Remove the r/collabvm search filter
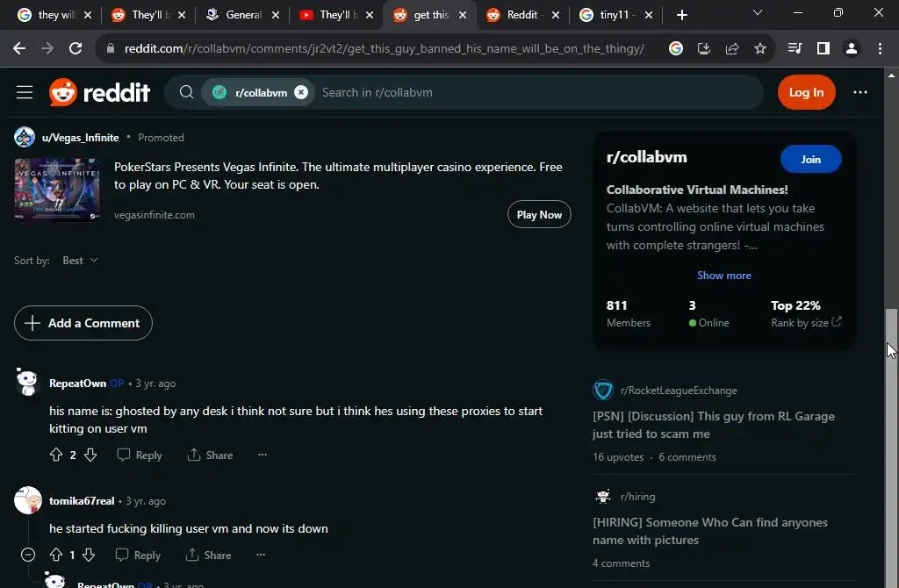Screen dimensions: 899x588 coord(301,92)
